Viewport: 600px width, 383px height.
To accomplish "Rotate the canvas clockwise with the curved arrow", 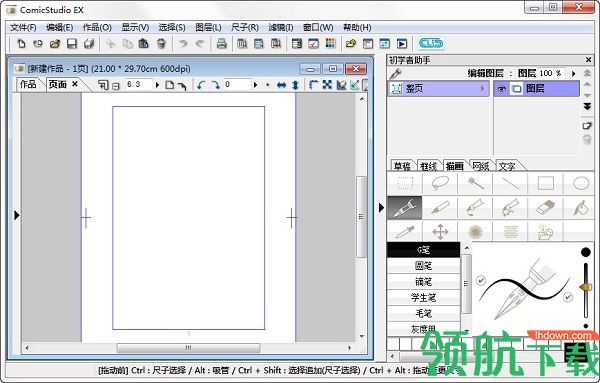I will [x=216, y=85].
